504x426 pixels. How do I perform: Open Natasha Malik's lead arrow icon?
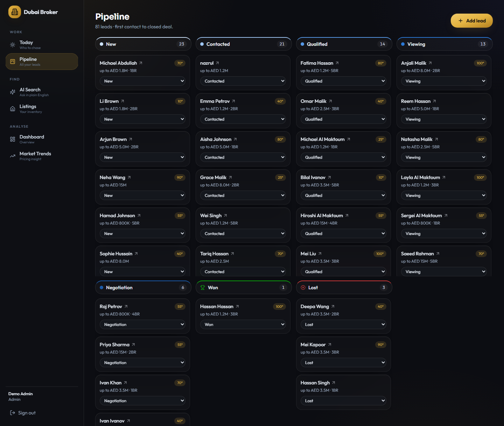pos(436,139)
